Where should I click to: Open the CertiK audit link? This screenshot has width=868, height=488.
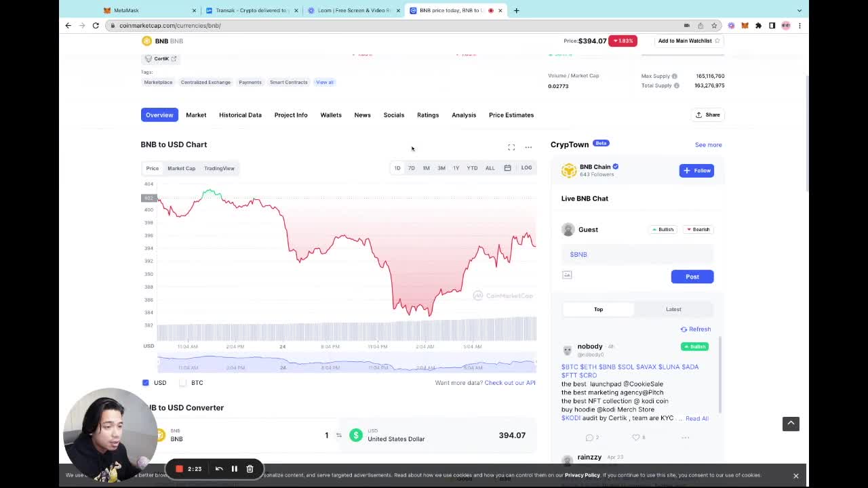click(x=161, y=59)
